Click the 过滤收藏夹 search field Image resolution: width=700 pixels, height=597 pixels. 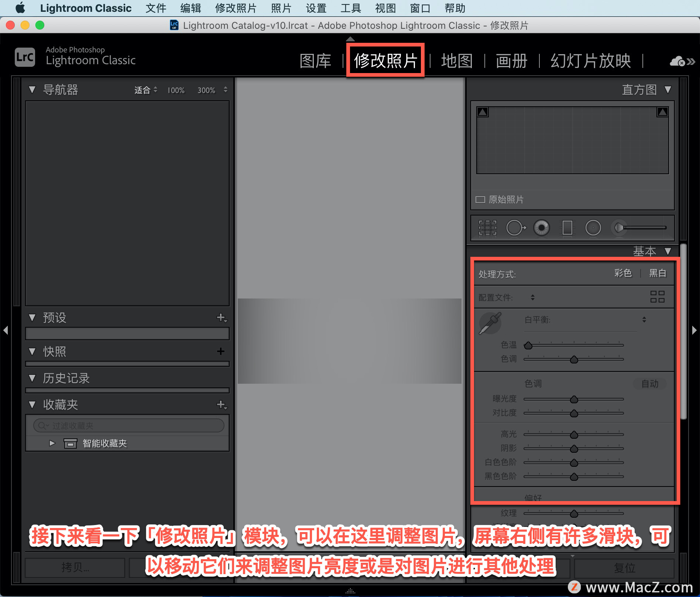pos(128,425)
